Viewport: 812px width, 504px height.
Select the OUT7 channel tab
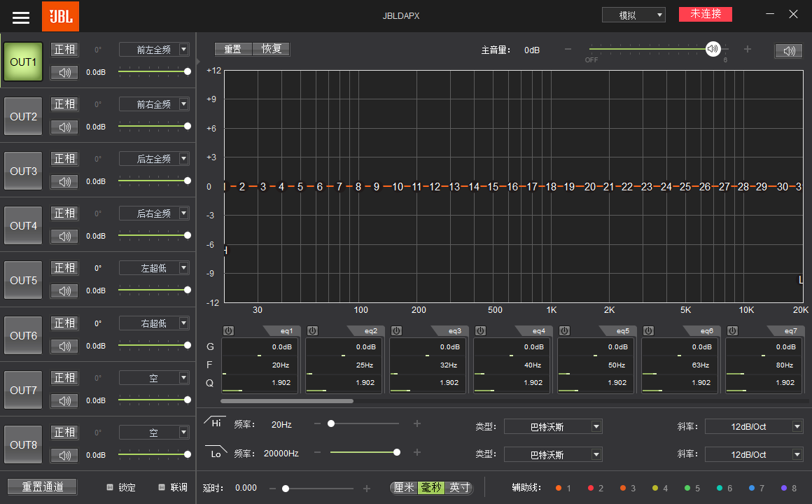coord(23,390)
